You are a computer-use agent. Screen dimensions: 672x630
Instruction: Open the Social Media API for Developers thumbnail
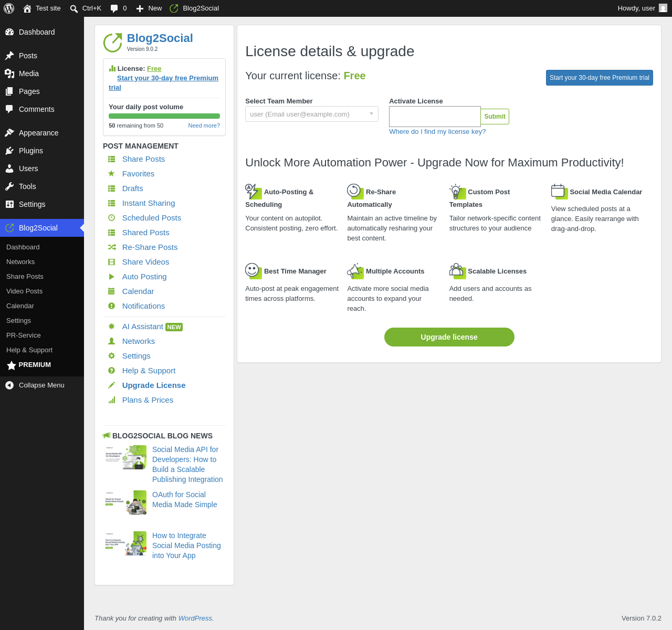click(x=126, y=457)
